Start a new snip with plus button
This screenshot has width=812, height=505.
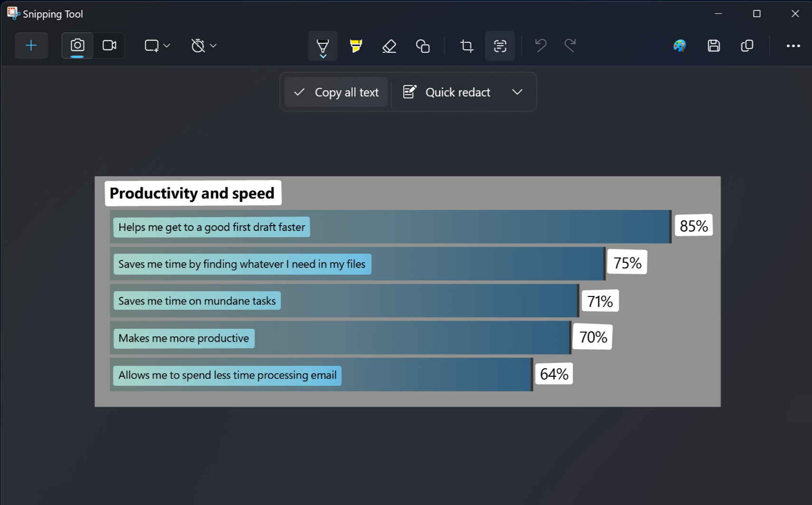[31, 46]
